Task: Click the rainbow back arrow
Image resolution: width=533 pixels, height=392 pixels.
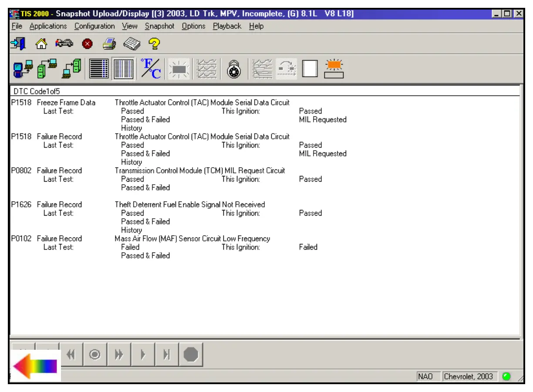Action: [x=35, y=366]
